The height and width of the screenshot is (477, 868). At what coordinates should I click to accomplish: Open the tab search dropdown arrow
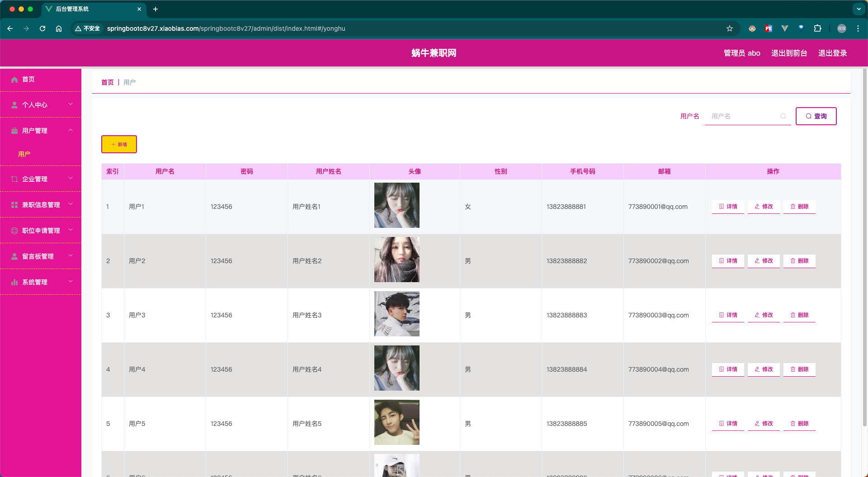tap(859, 9)
